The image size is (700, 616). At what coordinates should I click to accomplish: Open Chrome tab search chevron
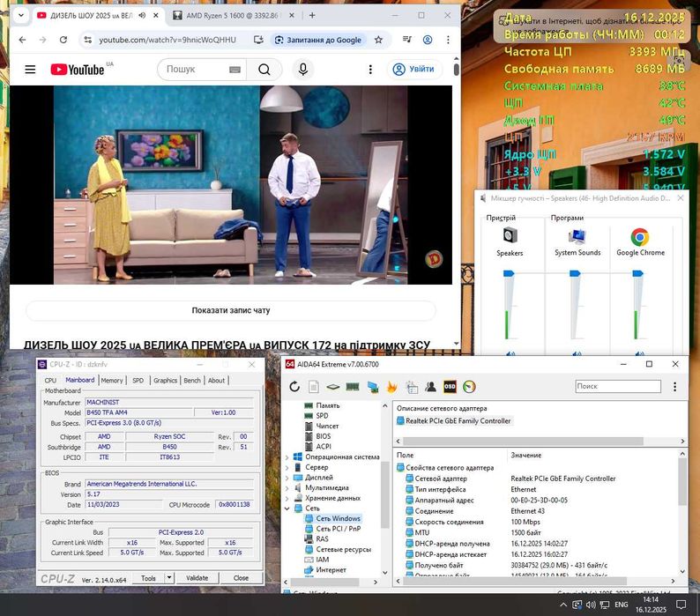(x=21, y=15)
